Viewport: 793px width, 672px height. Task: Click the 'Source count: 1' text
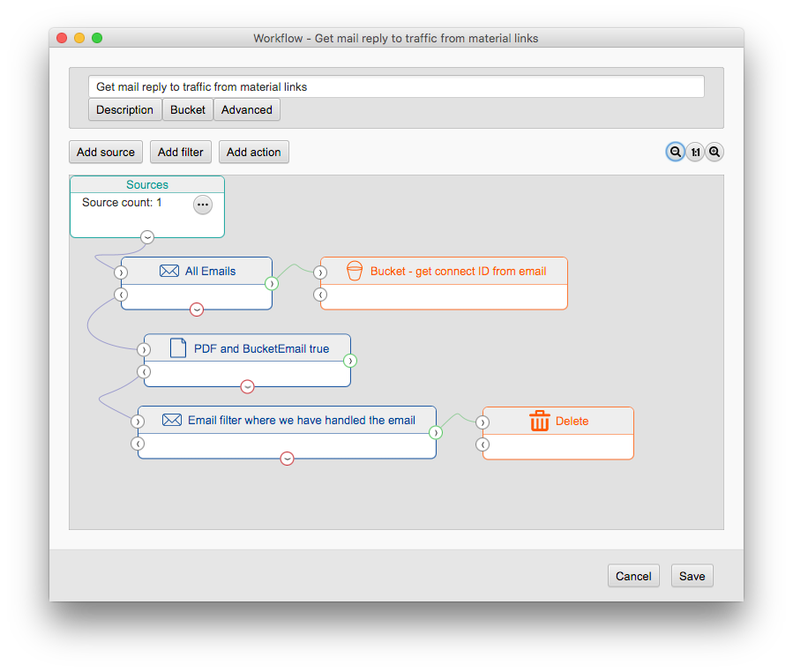pos(122,202)
